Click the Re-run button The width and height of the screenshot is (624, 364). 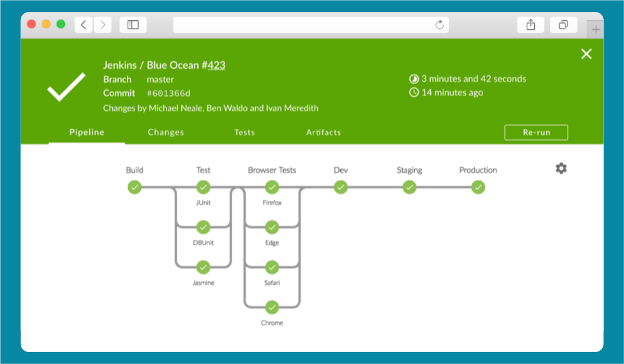click(536, 132)
